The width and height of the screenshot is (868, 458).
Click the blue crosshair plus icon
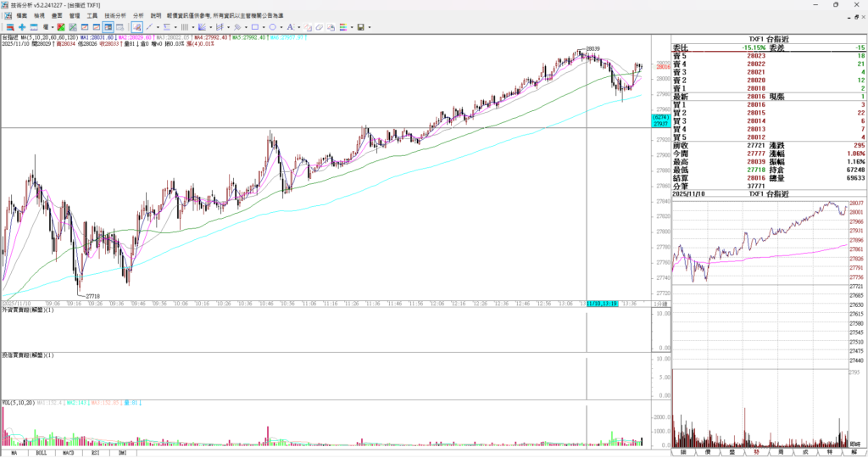click(x=22, y=27)
